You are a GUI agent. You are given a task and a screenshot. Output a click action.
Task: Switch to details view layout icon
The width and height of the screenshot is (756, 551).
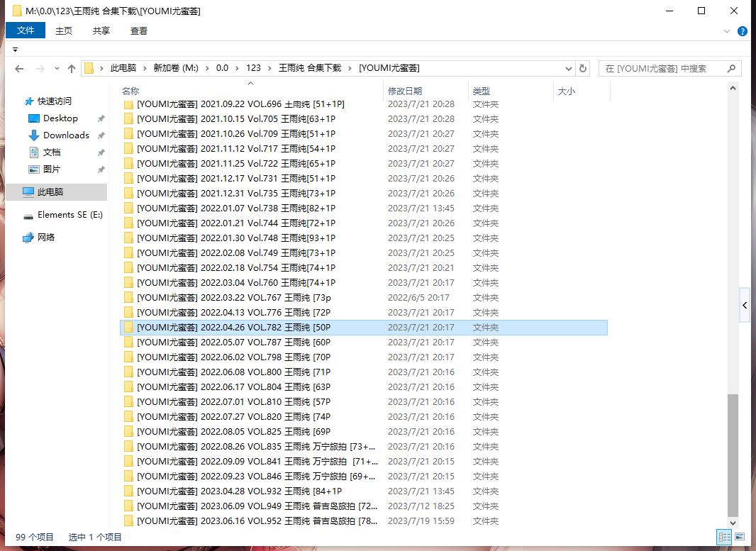point(724,537)
